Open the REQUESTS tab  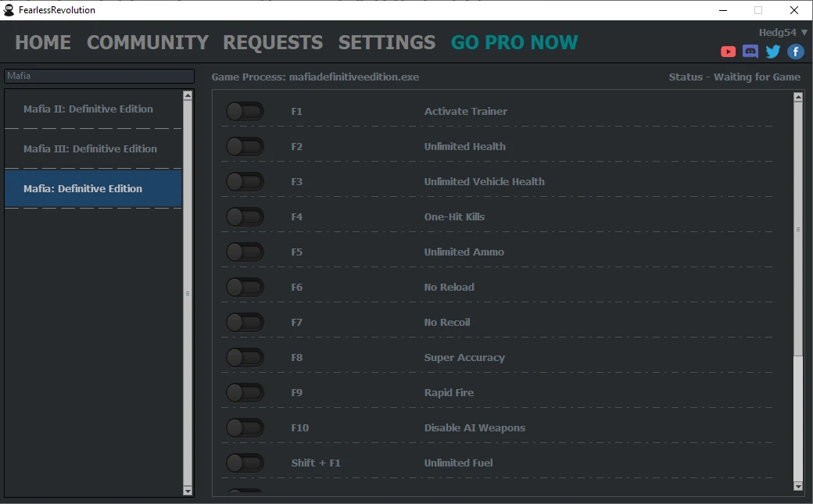tap(273, 42)
